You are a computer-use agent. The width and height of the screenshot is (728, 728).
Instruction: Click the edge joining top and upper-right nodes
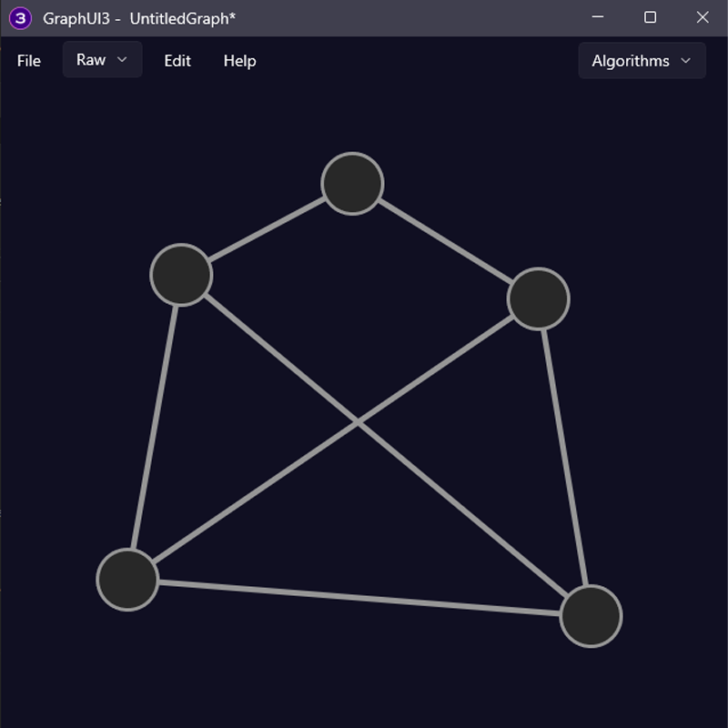point(446,241)
